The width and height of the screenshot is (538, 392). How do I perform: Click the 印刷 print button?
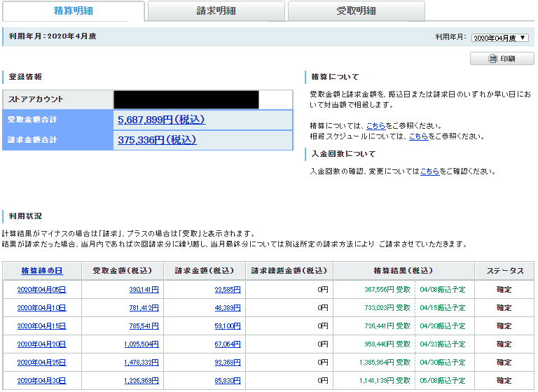[x=502, y=59]
